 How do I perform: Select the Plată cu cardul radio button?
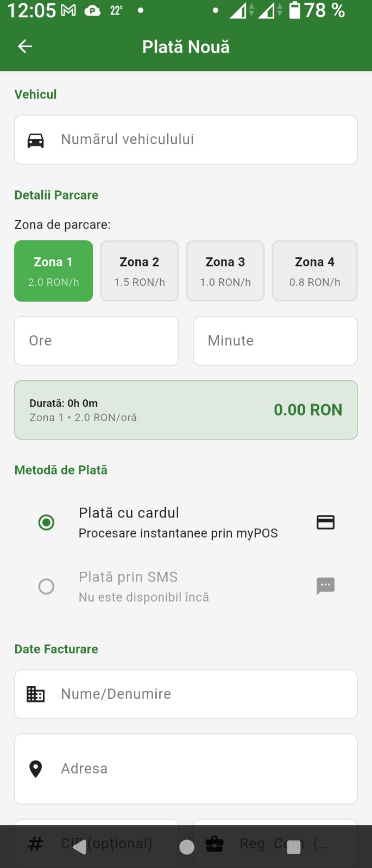pyautogui.click(x=47, y=522)
